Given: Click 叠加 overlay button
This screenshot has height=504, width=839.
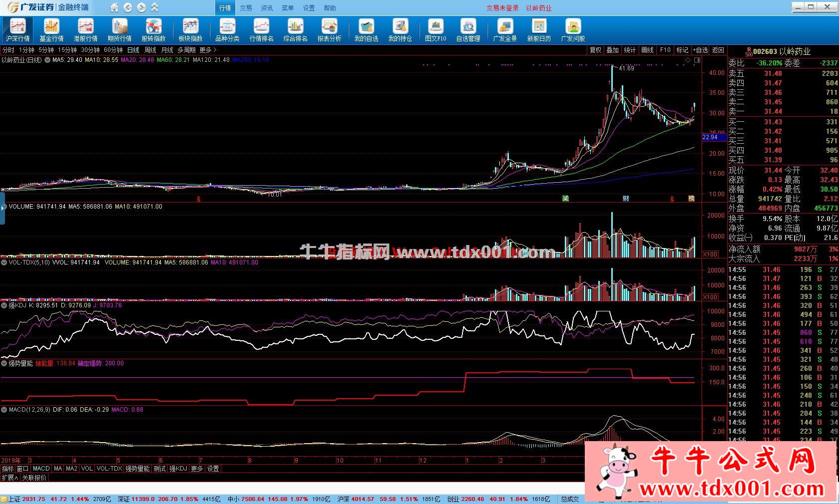Looking at the screenshot, I should point(613,50).
